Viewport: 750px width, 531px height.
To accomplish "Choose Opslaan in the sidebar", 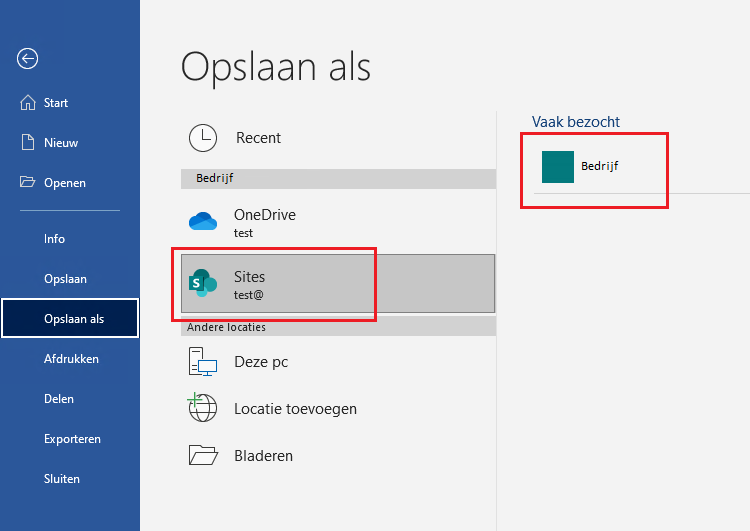I will pyautogui.click(x=65, y=279).
